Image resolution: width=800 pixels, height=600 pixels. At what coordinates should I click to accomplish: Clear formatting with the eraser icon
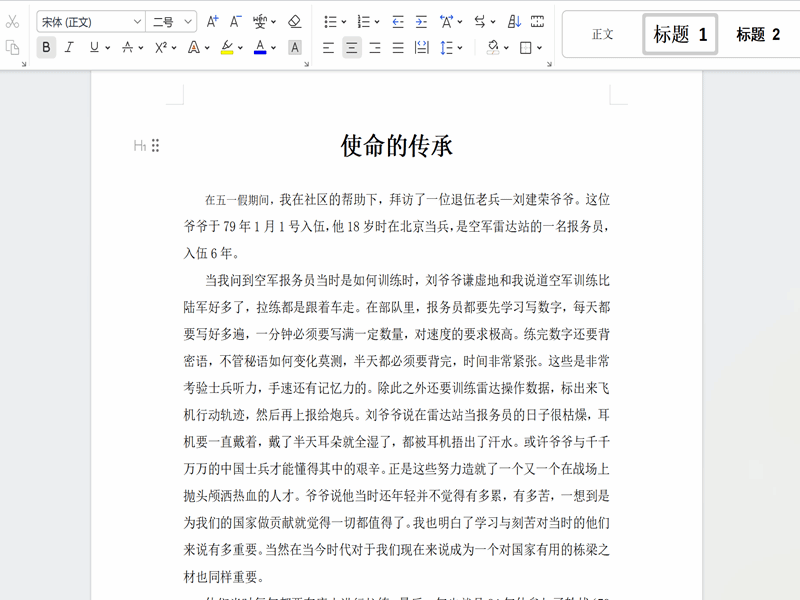tap(294, 21)
